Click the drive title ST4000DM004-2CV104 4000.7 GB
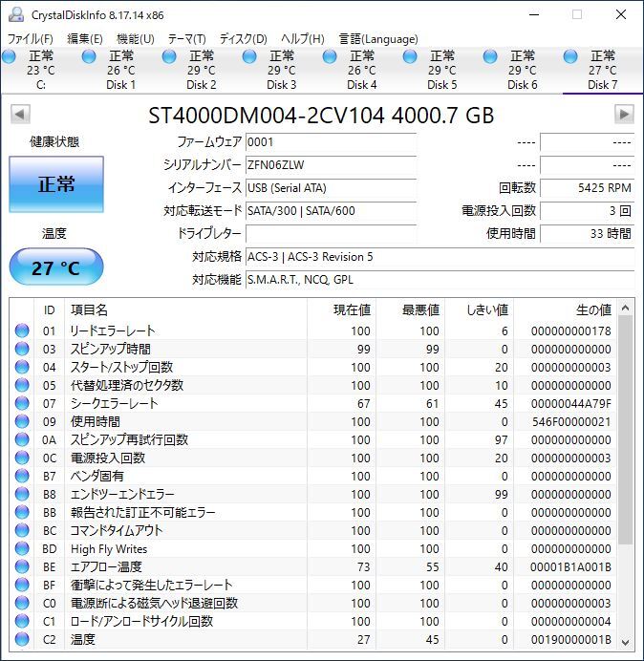This screenshot has width=644, height=661. [321, 115]
